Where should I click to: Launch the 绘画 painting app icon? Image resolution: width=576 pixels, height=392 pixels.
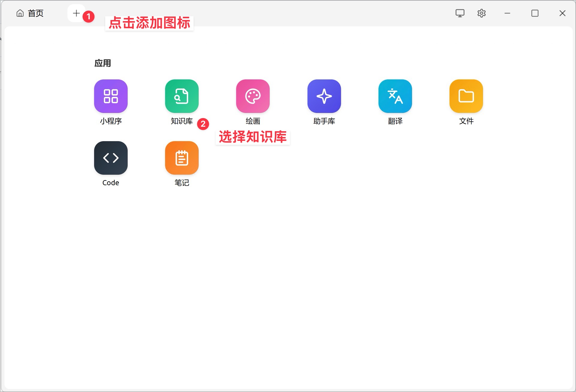pos(253,96)
